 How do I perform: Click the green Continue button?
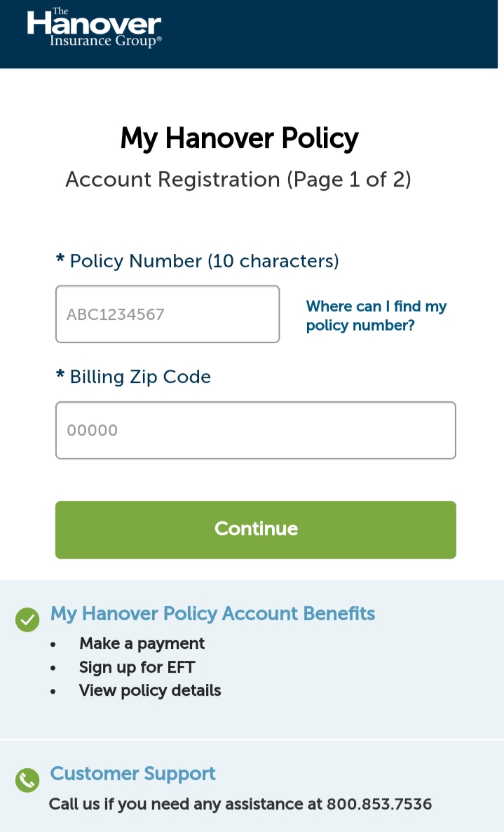pyautogui.click(x=255, y=530)
